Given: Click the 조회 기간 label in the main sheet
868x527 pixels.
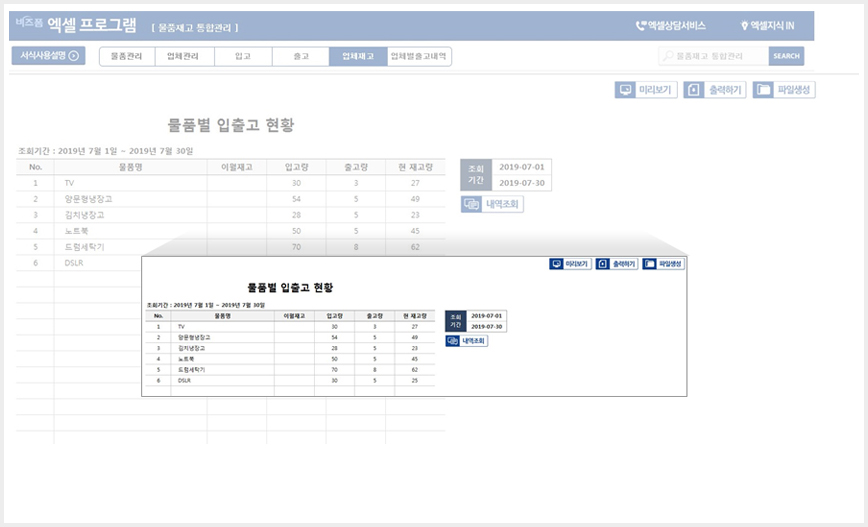Looking at the screenshot, I should tap(476, 175).
